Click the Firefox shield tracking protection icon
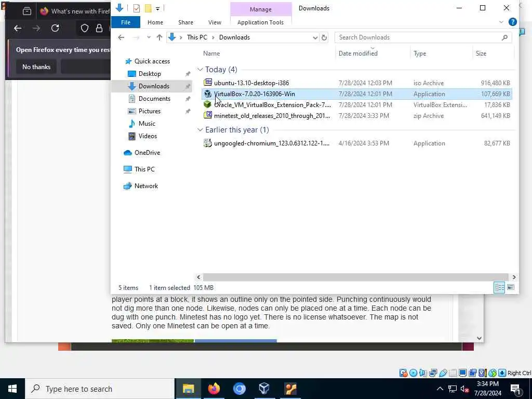The height and width of the screenshot is (399, 532). coord(85,28)
